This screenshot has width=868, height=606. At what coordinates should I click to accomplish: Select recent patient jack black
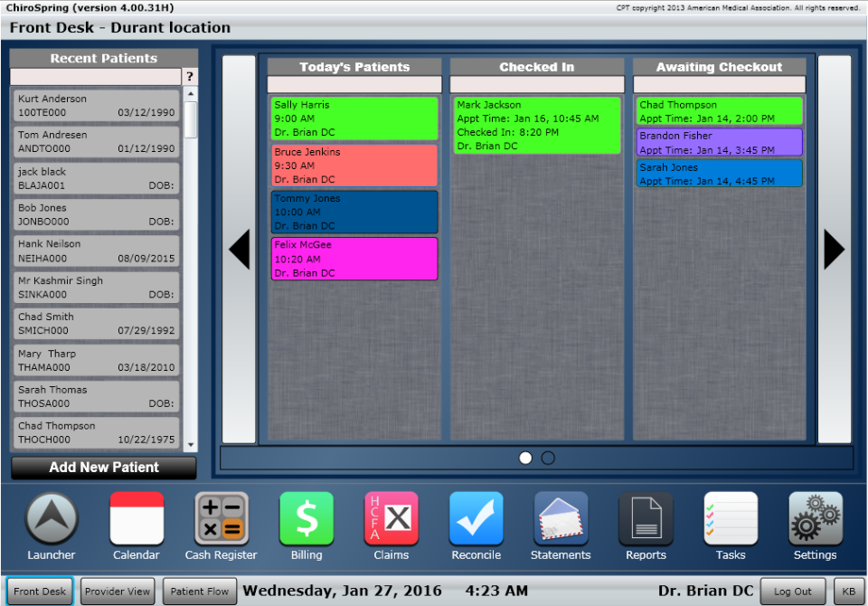point(97,178)
